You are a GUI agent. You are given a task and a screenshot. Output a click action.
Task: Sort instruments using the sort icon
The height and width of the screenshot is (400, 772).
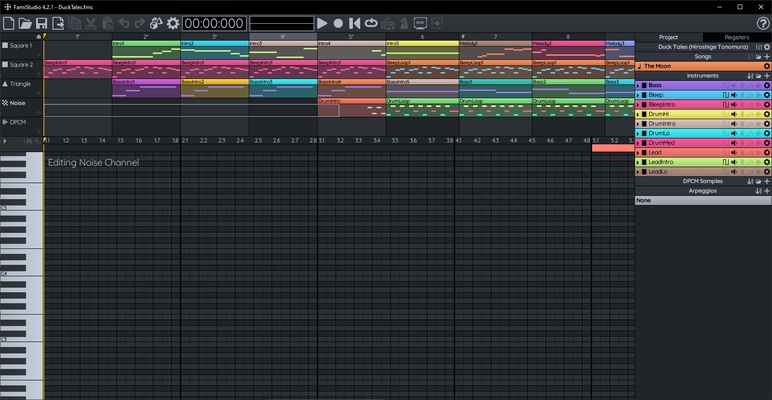[x=750, y=76]
